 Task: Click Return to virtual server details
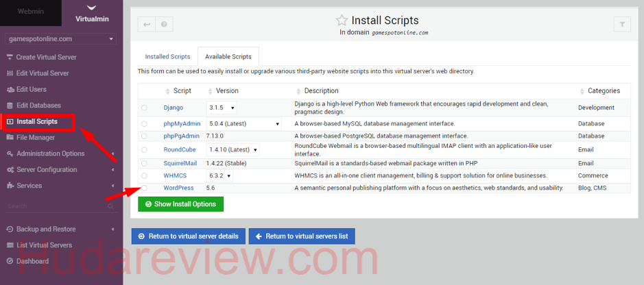189,236
